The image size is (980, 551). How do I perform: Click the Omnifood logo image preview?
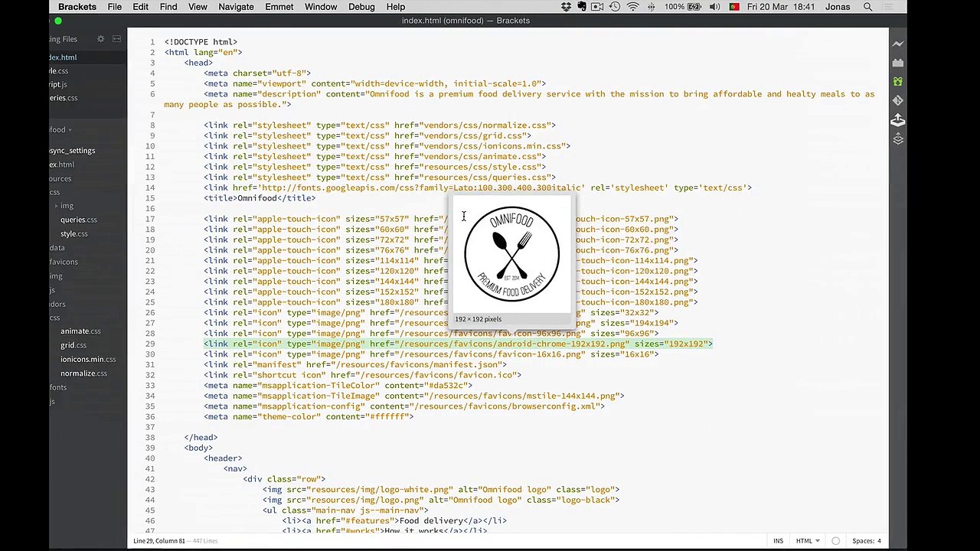(x=511, y=254)
